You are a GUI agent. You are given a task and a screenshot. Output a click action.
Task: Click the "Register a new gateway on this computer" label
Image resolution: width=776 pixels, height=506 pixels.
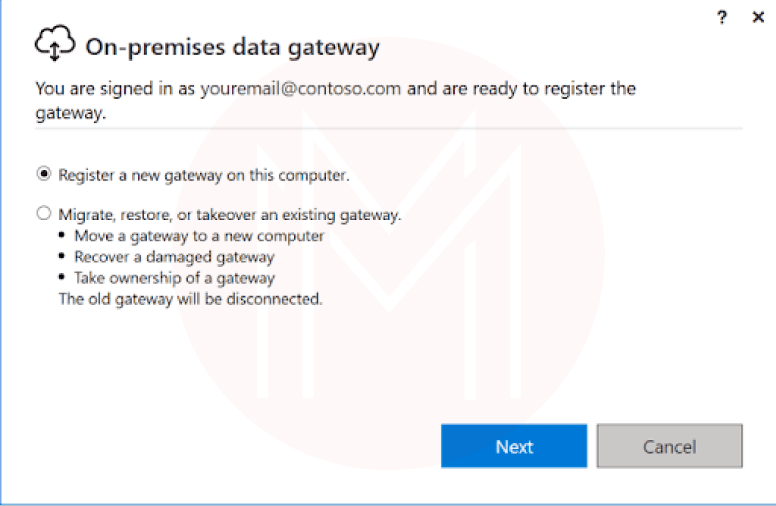tap(203, 175)
